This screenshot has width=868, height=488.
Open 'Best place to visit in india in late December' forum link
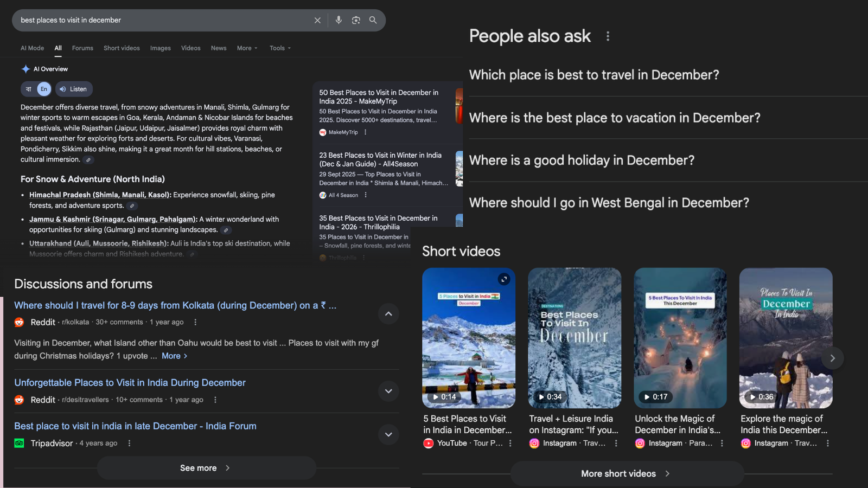(135, 426)
